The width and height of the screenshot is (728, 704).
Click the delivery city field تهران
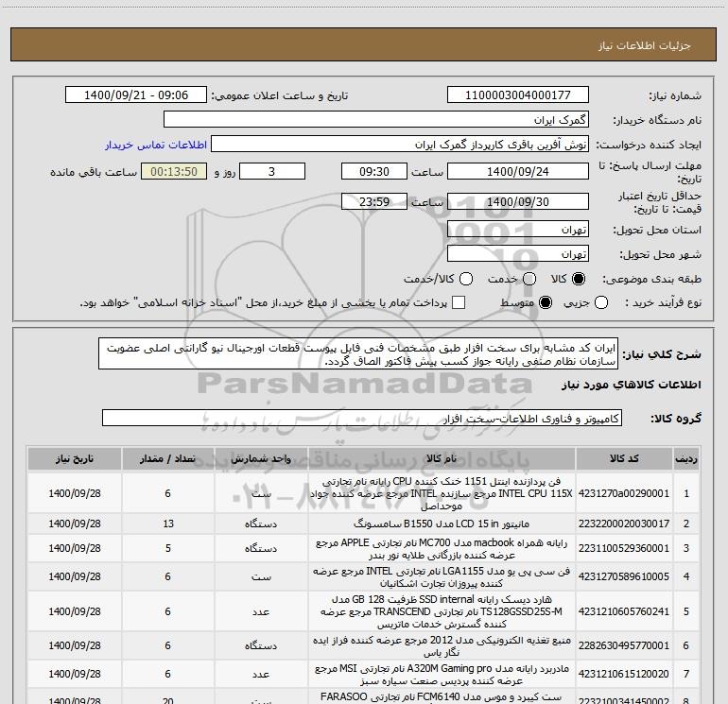(518, 254)
